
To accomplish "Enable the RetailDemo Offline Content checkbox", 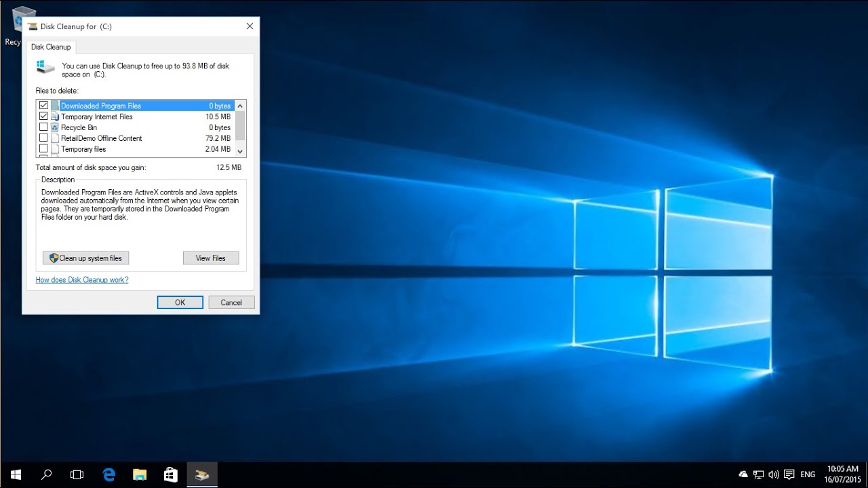I will (43, 138).
